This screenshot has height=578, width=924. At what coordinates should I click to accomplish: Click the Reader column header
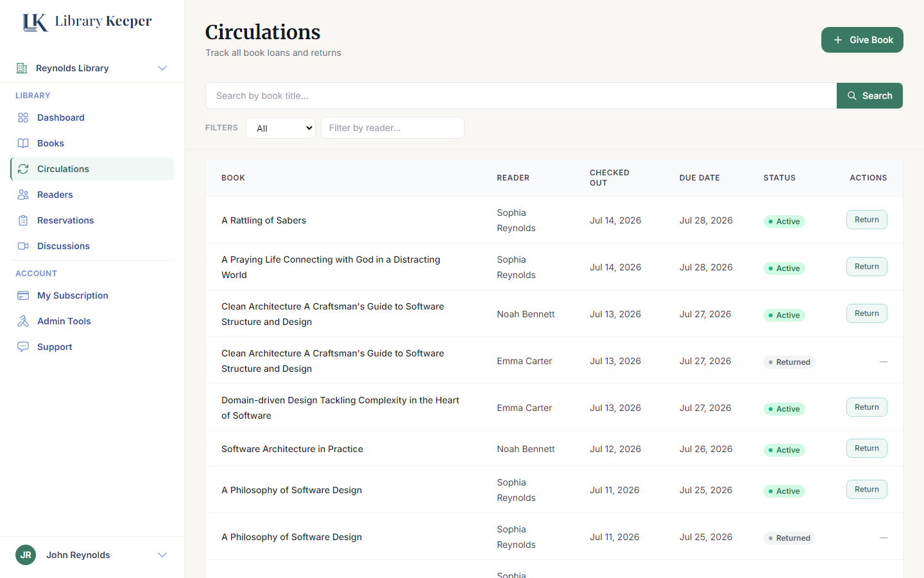pyautogui.click(x=513, y=178)
